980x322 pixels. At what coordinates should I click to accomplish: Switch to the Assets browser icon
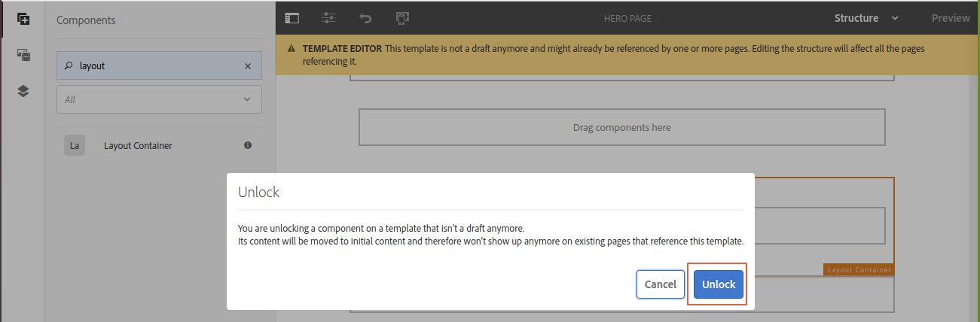click(x=23, y=55)
